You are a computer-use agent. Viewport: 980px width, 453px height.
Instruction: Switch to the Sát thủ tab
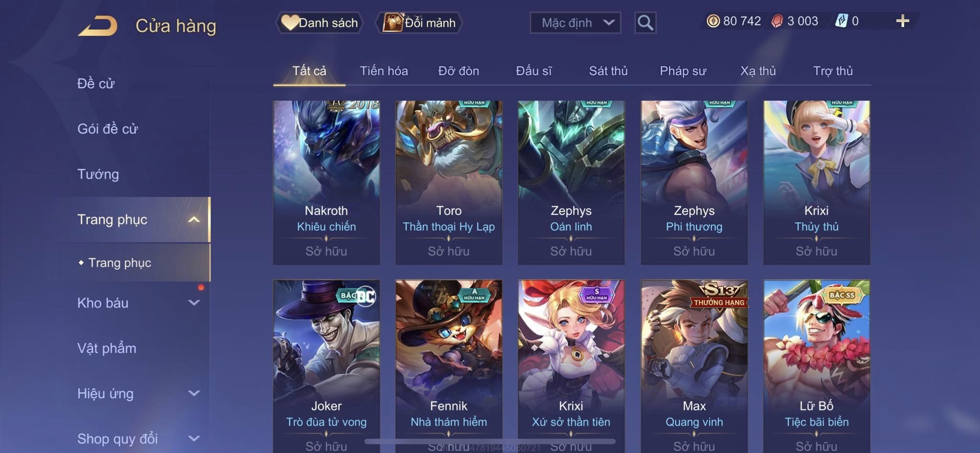pyautogui.click(x=608, y=71)
